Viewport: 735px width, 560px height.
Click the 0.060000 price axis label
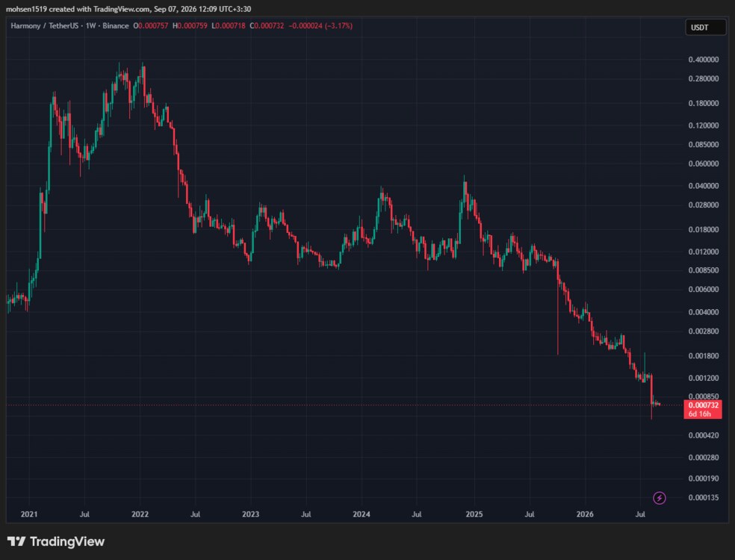click(x=703, y=164)
